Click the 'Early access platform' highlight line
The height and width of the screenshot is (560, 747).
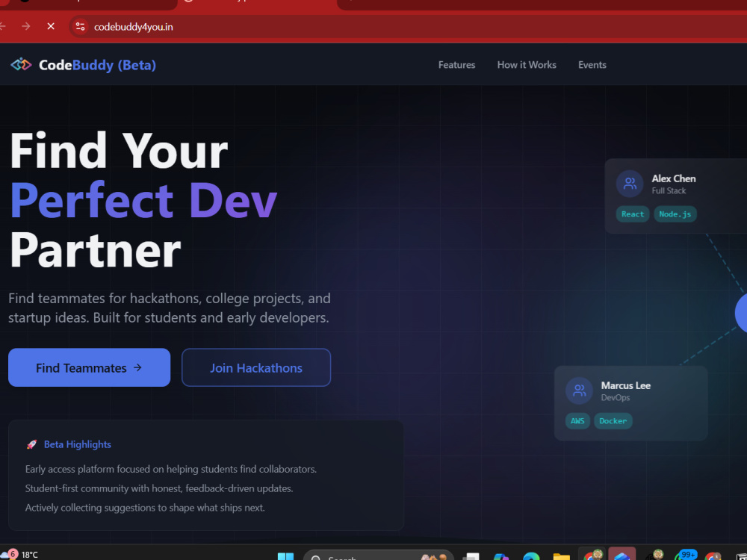(x=170, y=469)
